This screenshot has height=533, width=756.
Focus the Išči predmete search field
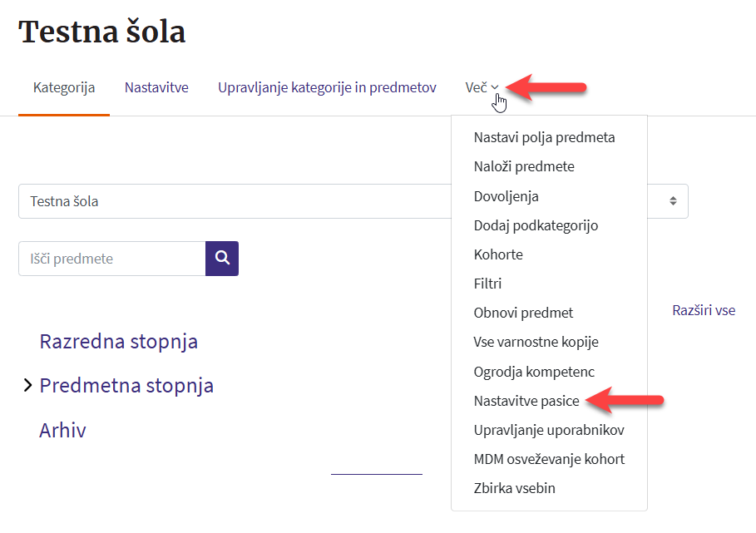coord(111,259)
